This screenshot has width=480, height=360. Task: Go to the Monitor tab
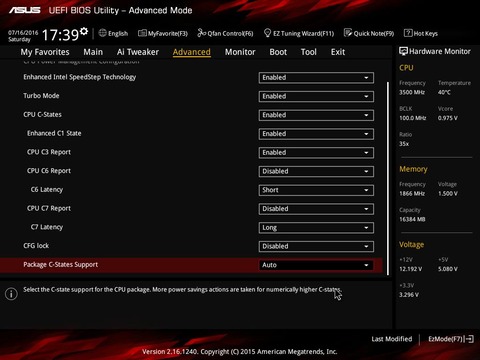tap(240, 52)
